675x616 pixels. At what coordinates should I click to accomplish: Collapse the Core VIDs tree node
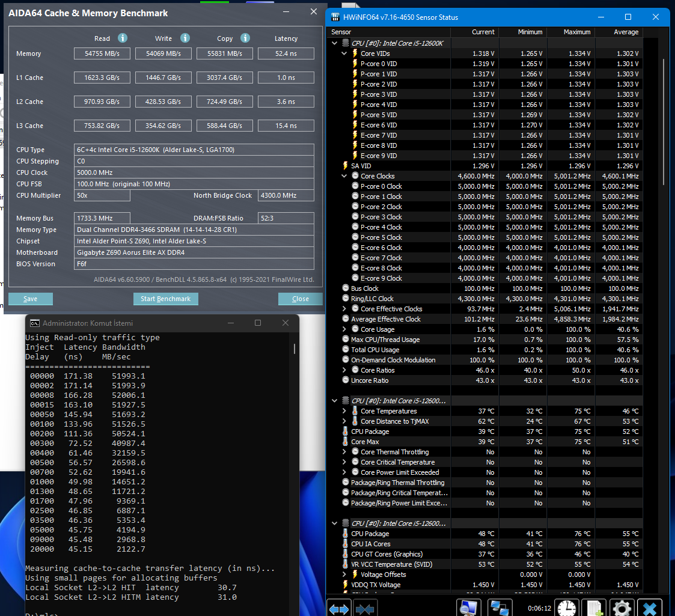click(x=344, y=53)
